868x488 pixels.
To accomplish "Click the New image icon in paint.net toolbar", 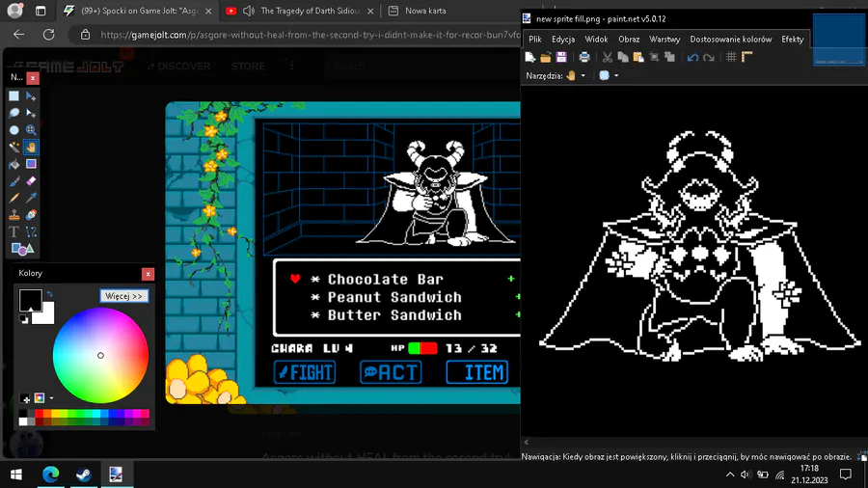I will [529, 57].
